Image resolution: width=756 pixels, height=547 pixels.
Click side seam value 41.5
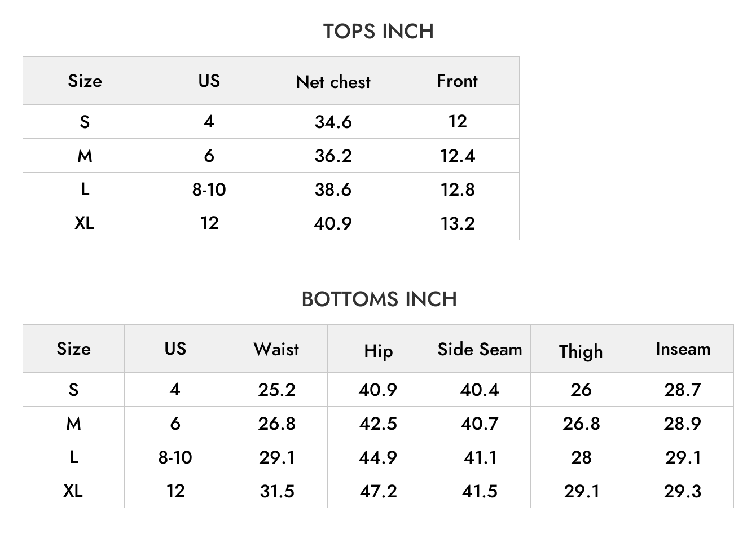point(480,491)
